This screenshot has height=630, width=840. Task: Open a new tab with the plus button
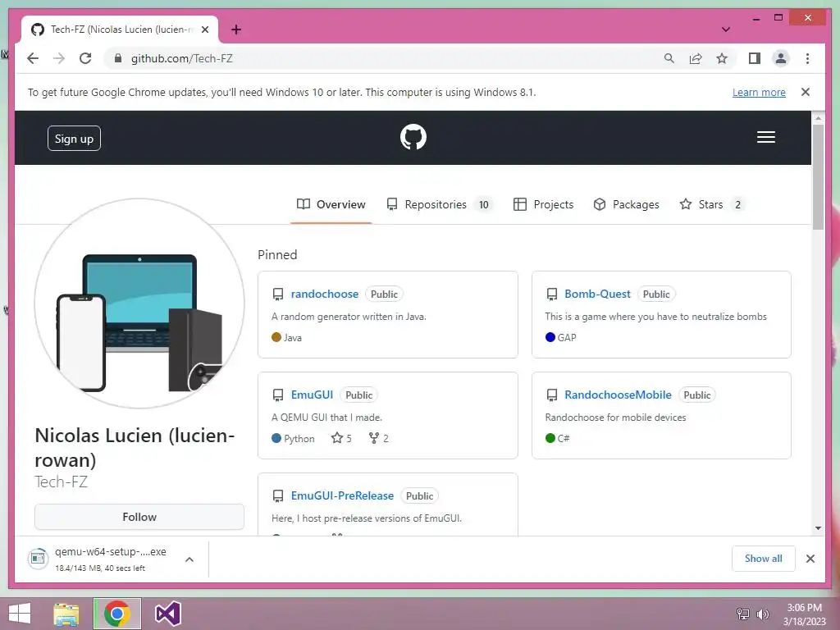coord(236,30)
